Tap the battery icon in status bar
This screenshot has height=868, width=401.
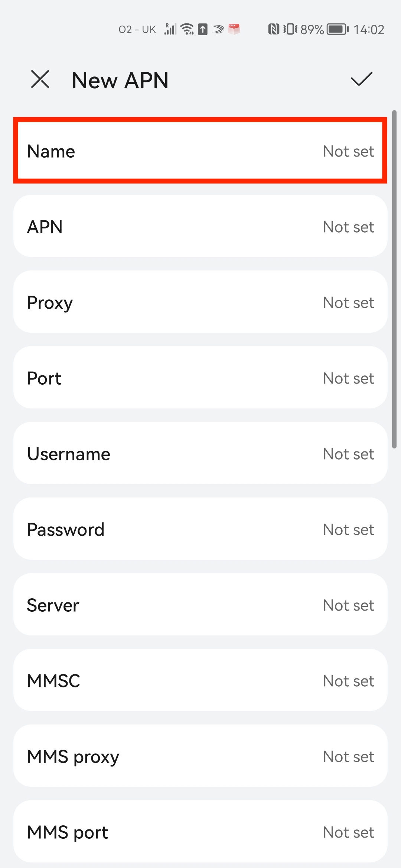tap(338, 29)
